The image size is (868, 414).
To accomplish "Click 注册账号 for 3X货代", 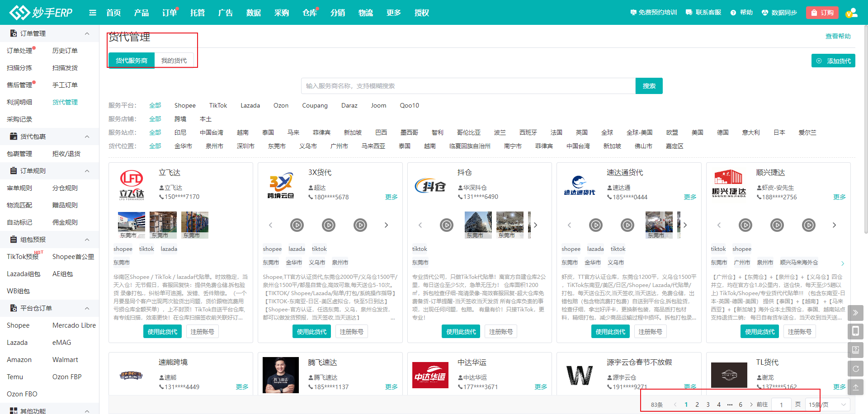I will point(351,332).
